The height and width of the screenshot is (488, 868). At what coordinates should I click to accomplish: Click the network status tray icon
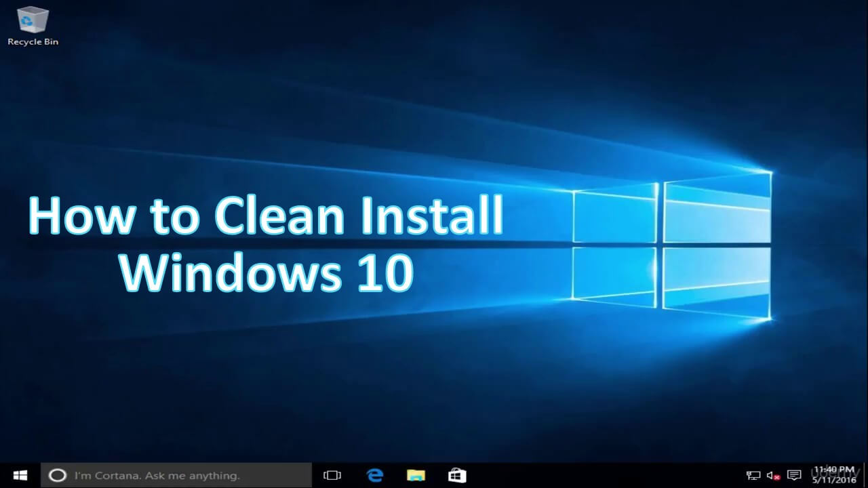pos(753,476)
